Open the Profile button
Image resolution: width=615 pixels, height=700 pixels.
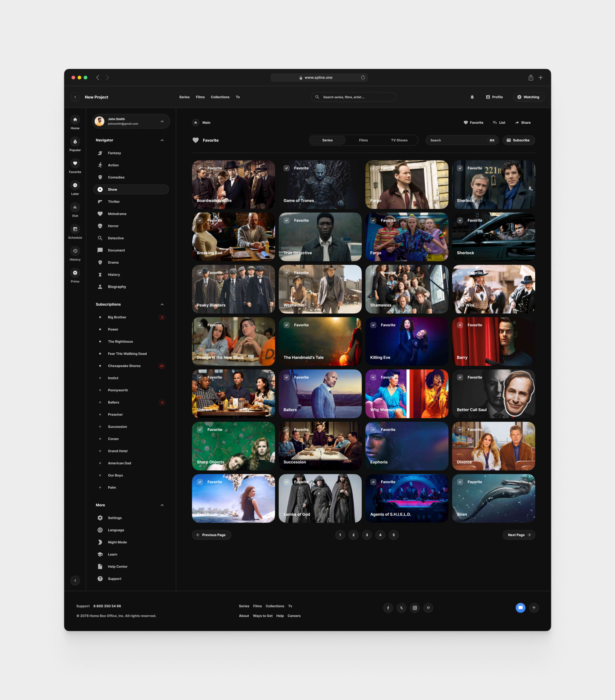494,97
